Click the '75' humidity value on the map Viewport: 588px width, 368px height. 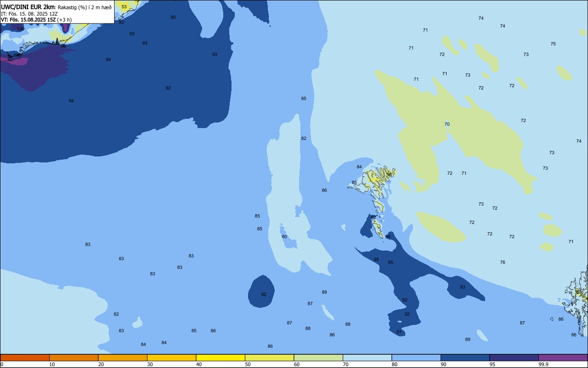[x=553, y=44]
